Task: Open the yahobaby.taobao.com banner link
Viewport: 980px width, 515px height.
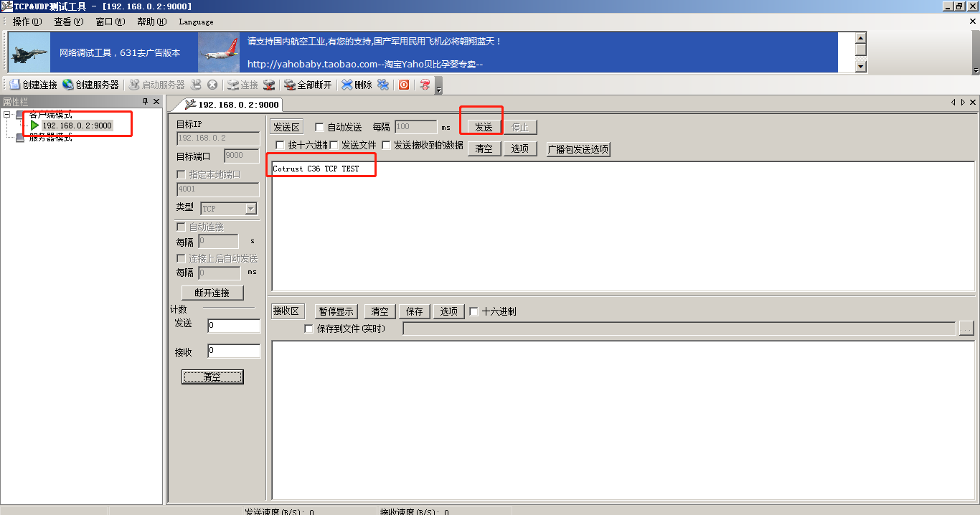Action: point(364,64)
